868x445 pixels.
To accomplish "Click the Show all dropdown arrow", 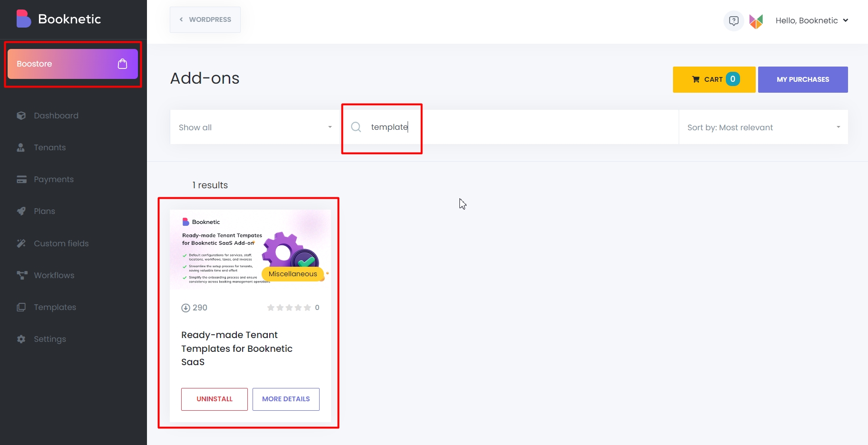I will [330, 127].
